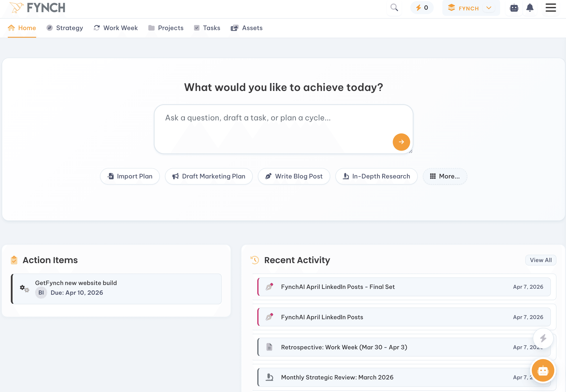Click the Import Plan button
The width and height of the screenshot is (566, 392).
pyautogui.click(x=130, y=176)
